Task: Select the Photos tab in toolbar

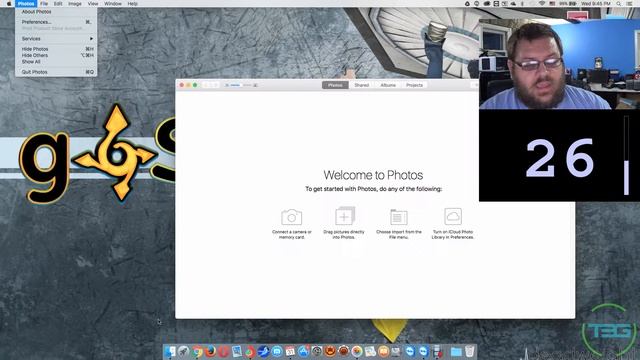Action: tap(335, 85)
